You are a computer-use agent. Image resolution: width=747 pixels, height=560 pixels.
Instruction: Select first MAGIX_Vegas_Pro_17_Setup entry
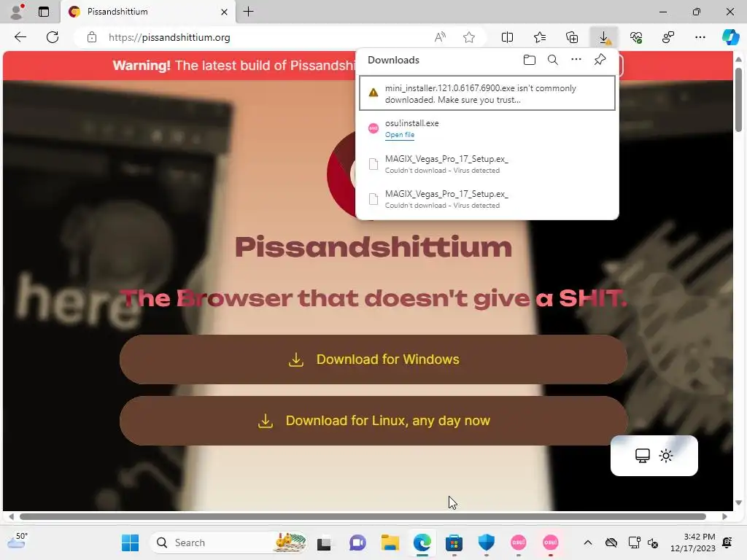(x=487, y=164)
